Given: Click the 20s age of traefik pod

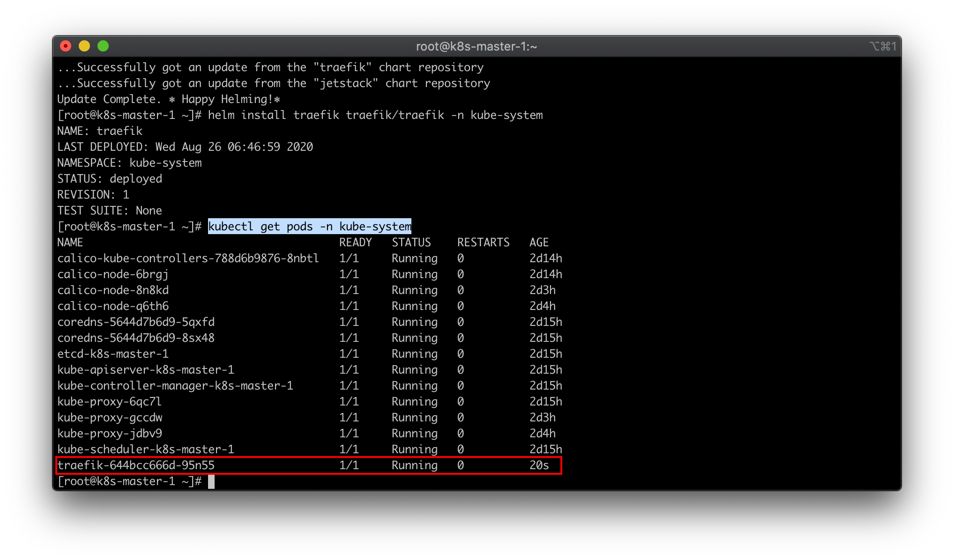Looking at the screenshot, I should (x=539, y=465).
